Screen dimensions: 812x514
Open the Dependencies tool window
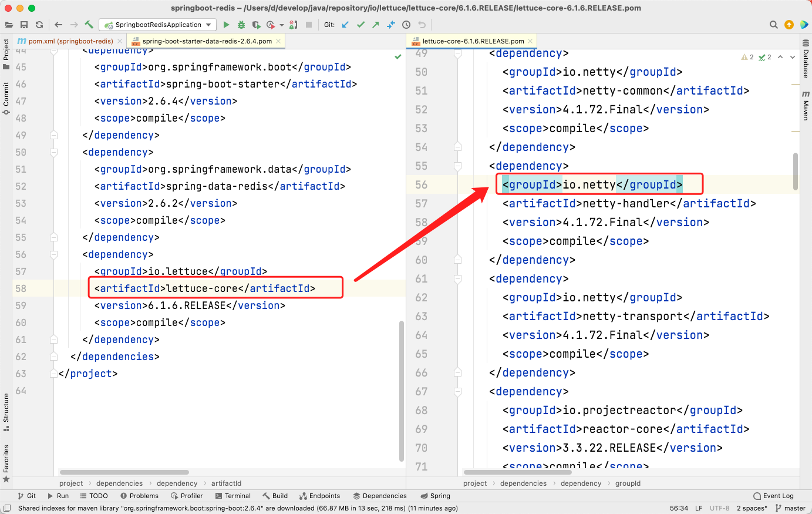(x=380, y=496)
